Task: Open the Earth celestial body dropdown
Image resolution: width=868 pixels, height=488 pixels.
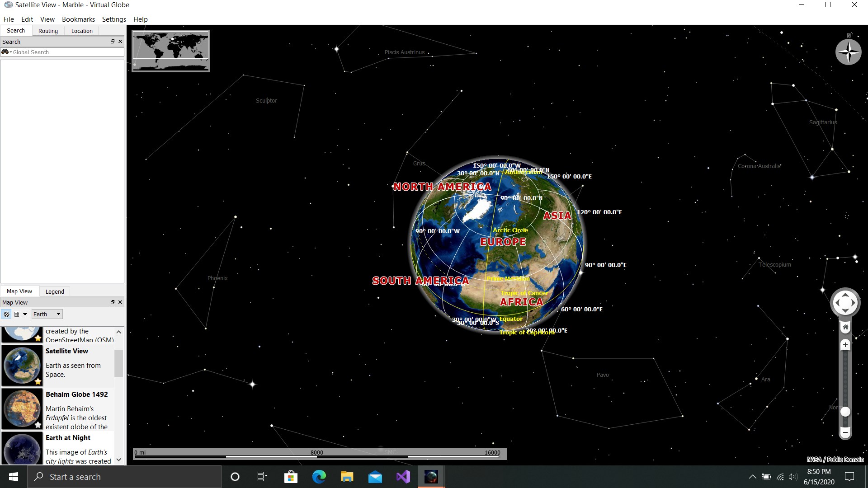Action: (x=46, y=314)
